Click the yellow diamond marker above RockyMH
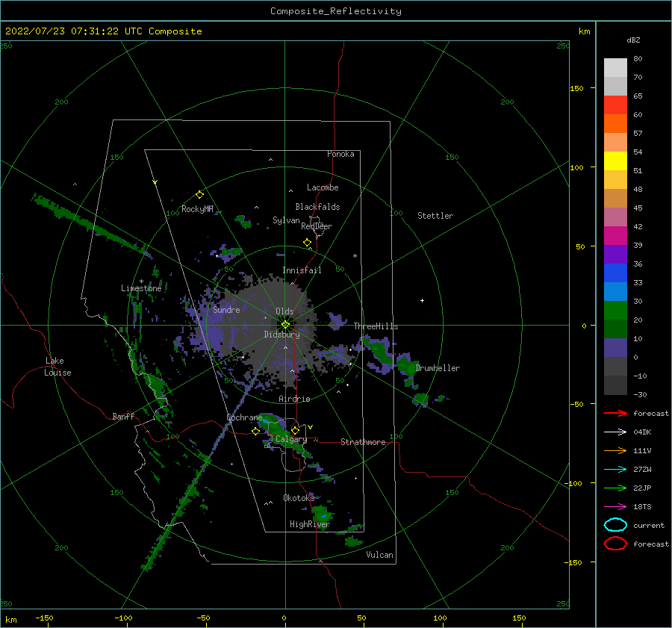The height and width of the screenshot is (628, 672). (x=199, y=195)
